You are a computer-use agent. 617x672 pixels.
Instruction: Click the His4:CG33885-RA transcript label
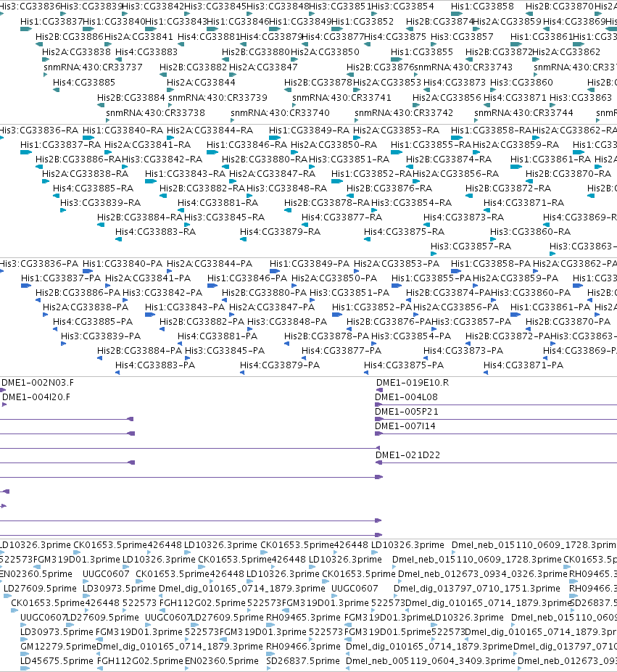(93, 188)
